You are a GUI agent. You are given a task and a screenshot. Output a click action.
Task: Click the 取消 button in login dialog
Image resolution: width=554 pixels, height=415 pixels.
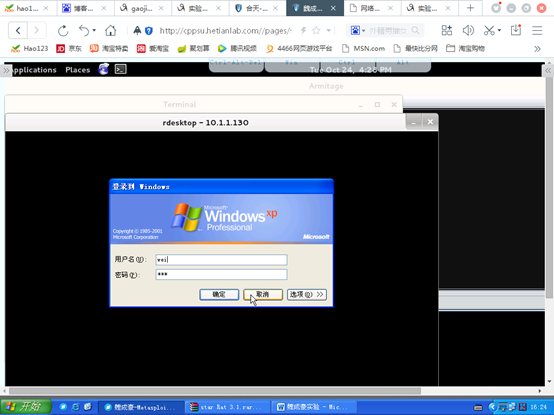point(263,294)
